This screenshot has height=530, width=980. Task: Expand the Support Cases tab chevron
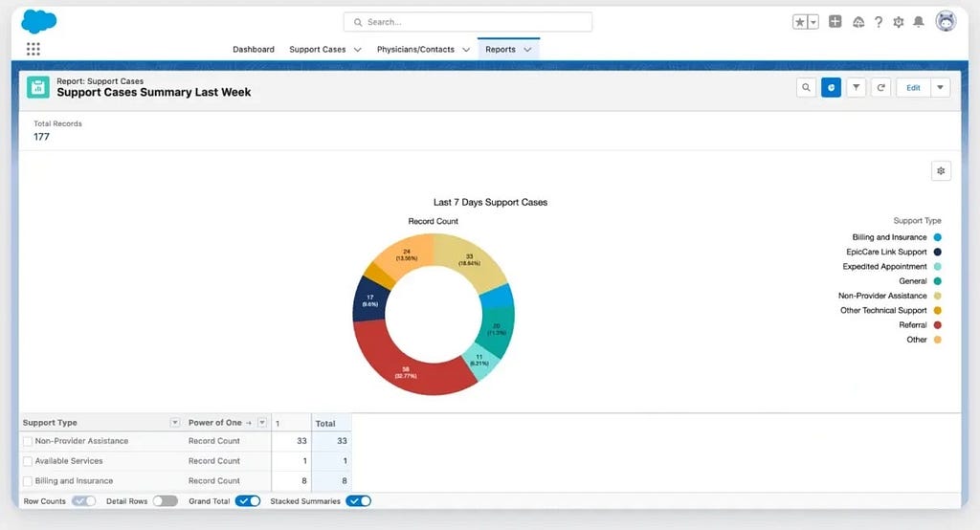(358, 50)
